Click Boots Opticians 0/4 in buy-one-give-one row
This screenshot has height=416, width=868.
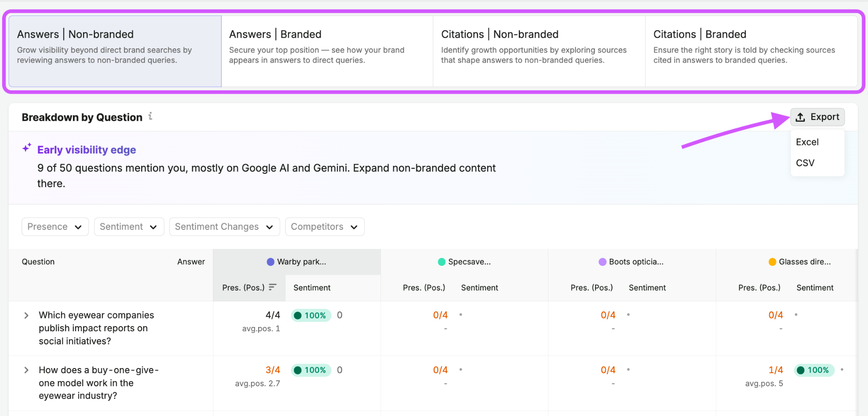(x=608, y=370)
